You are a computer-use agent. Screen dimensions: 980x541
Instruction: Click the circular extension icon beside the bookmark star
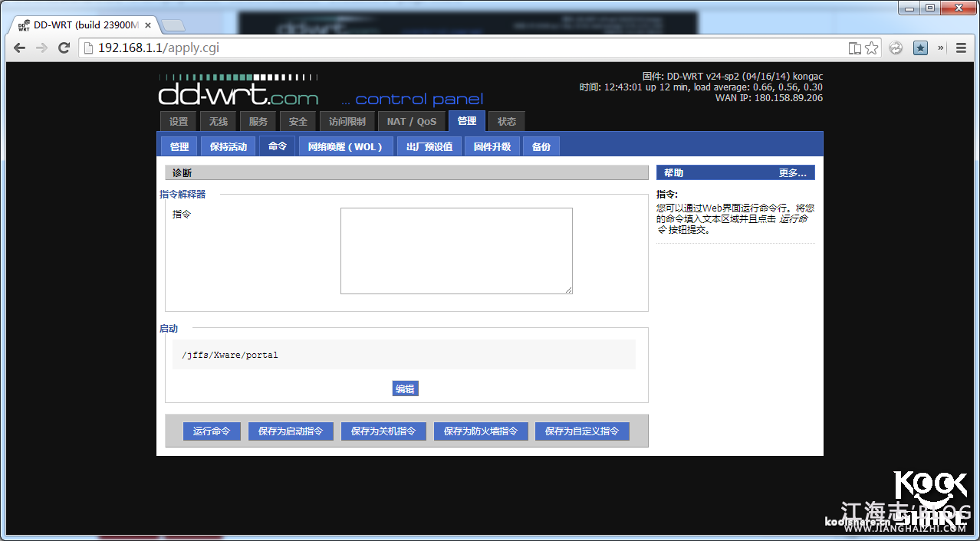coord(896,48)
